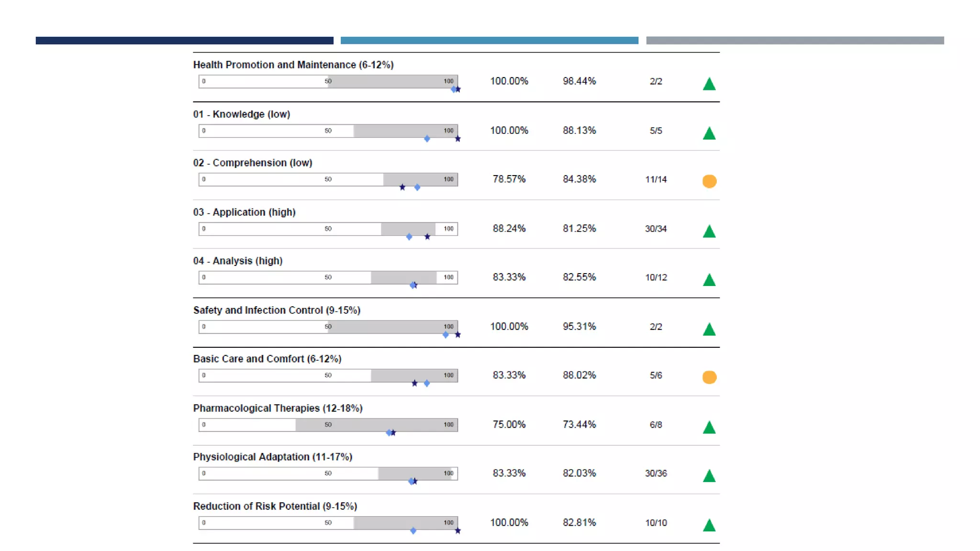Click the Pharmacological Therapies score bar
This screenshot has width=980, height=551.
(x=328, y=425)
